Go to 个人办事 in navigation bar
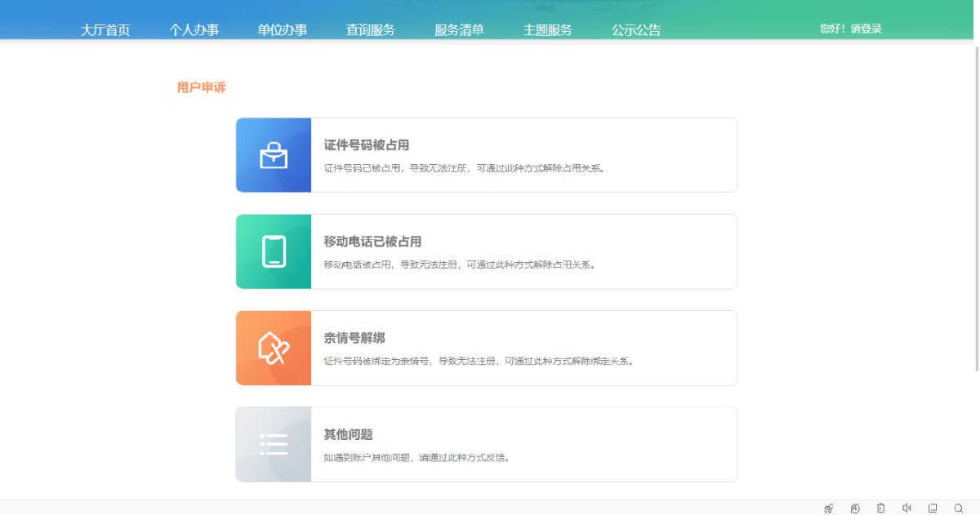 (194, 30)
